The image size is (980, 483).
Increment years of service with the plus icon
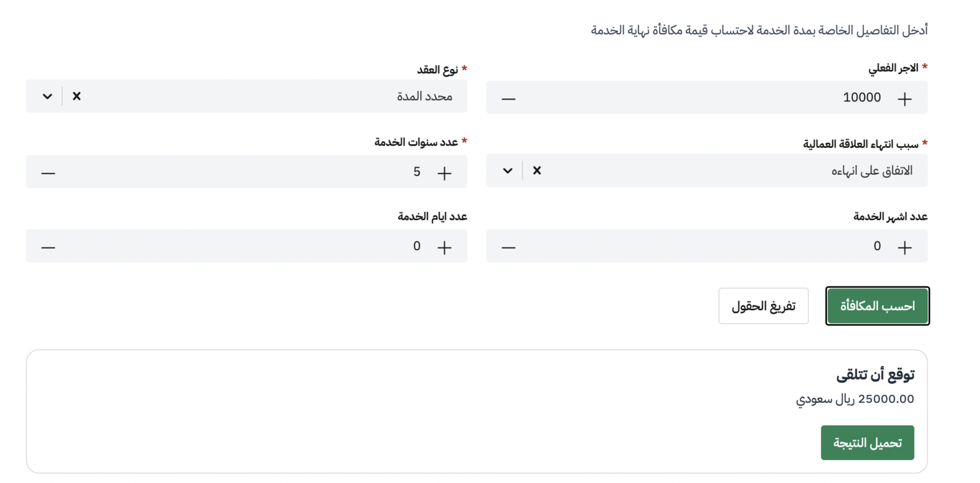(444, 171)
